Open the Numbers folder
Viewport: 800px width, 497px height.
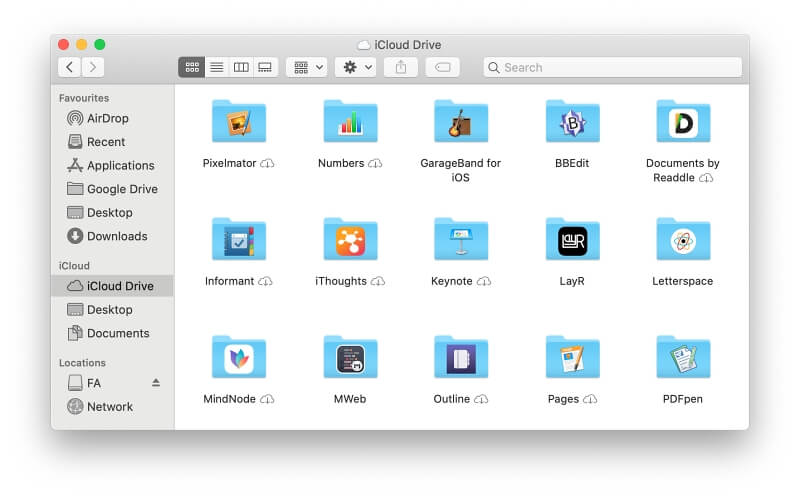(350, 121)
